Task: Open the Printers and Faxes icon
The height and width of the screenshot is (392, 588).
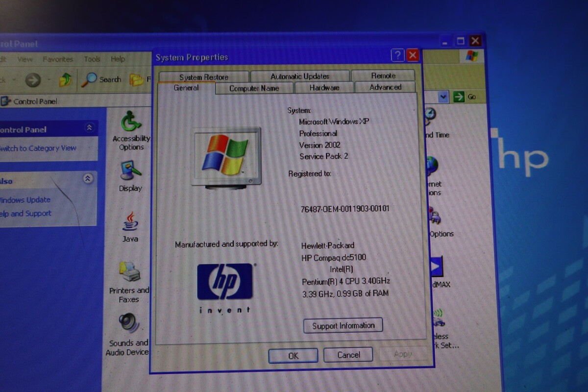Action: click(129, 272)
